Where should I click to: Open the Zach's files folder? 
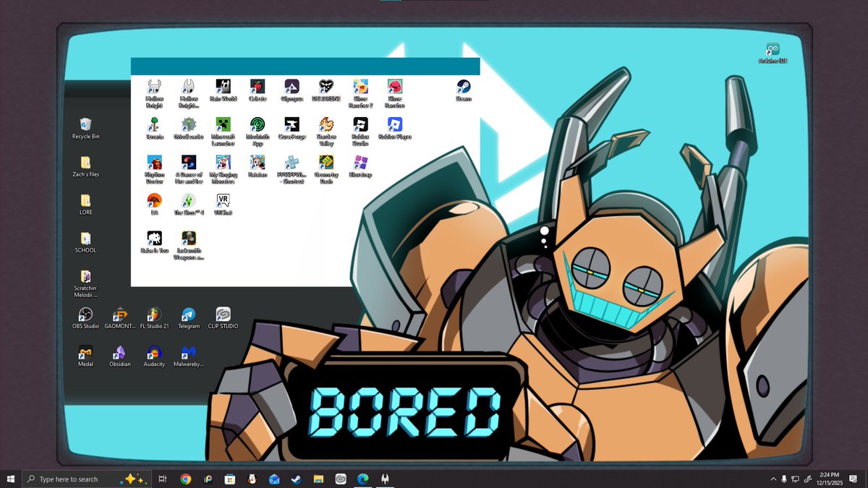85,166
